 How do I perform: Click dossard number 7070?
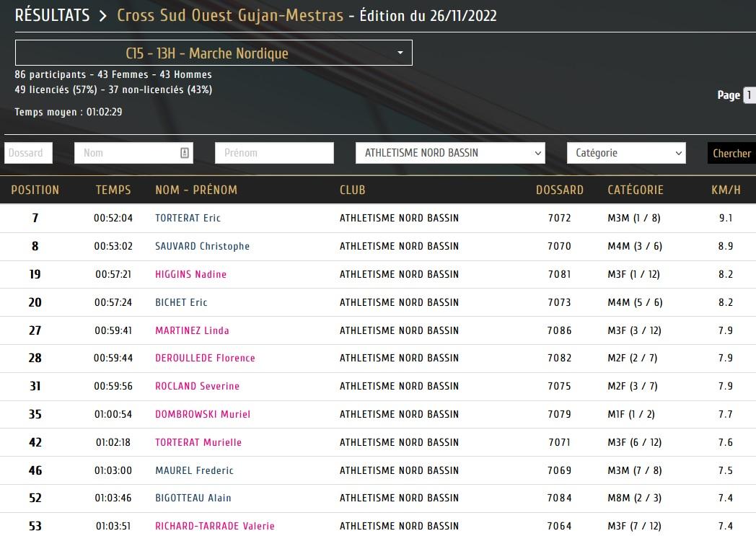pos(559,246)
